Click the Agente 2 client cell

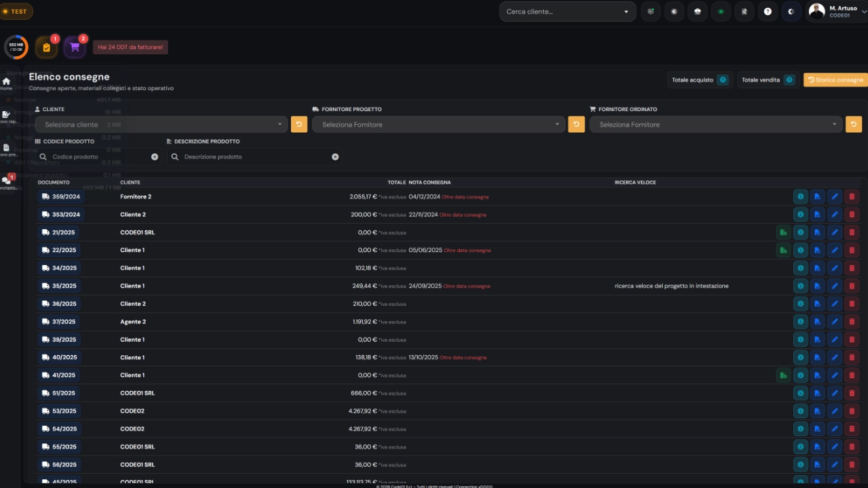[133, 321]
